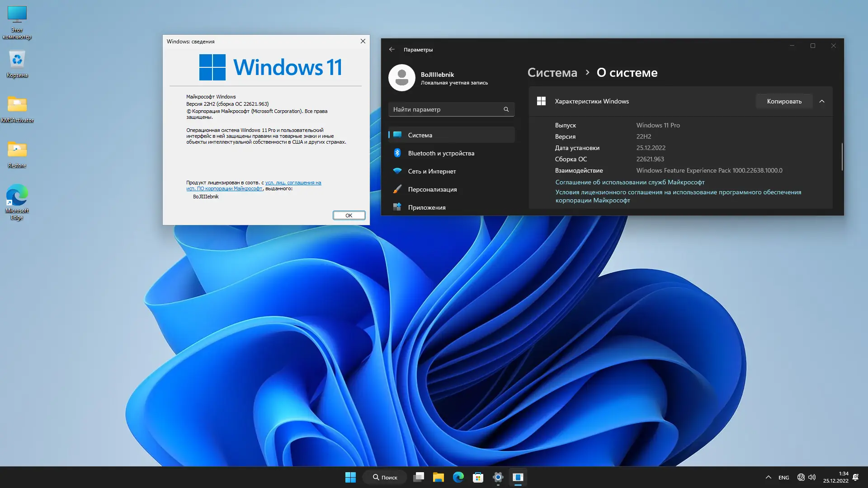Open the Restore folder icon
The image size is (868, 488).
17,150
